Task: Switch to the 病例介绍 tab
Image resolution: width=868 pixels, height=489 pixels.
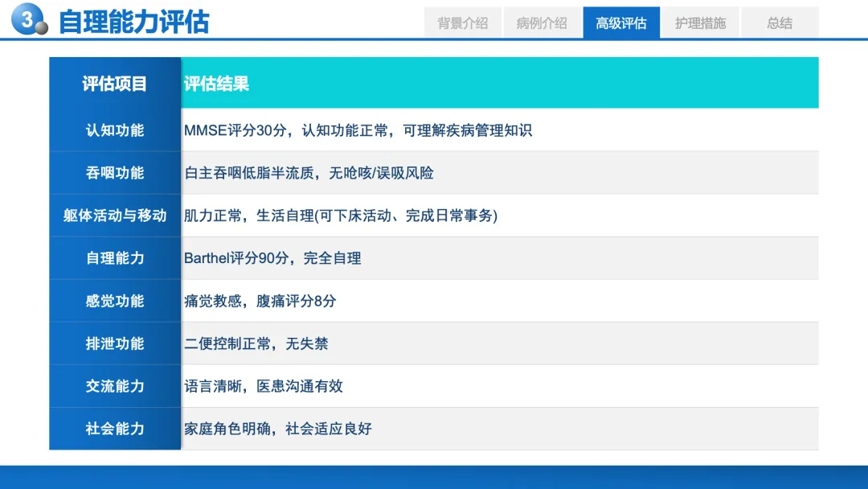Action: 542,23
